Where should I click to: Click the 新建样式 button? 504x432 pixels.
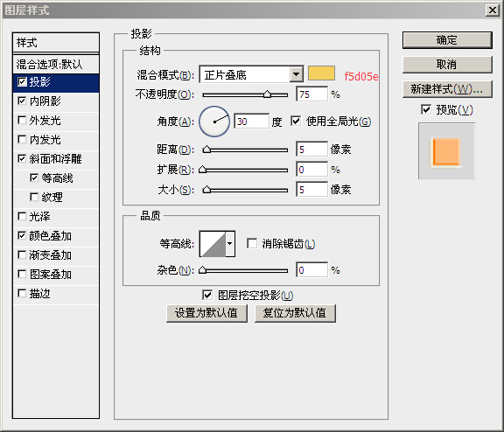point(447,89)
